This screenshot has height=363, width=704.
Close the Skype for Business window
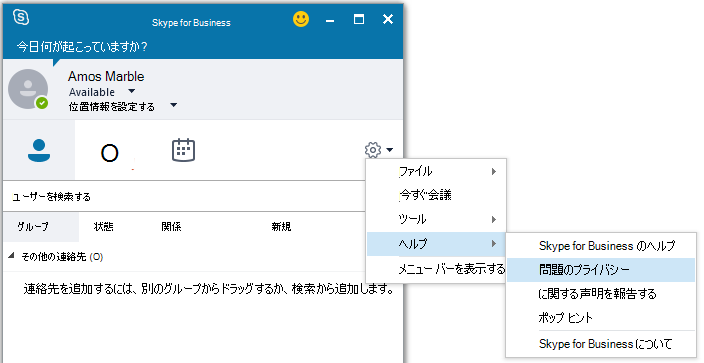click(x=388, y=19)
